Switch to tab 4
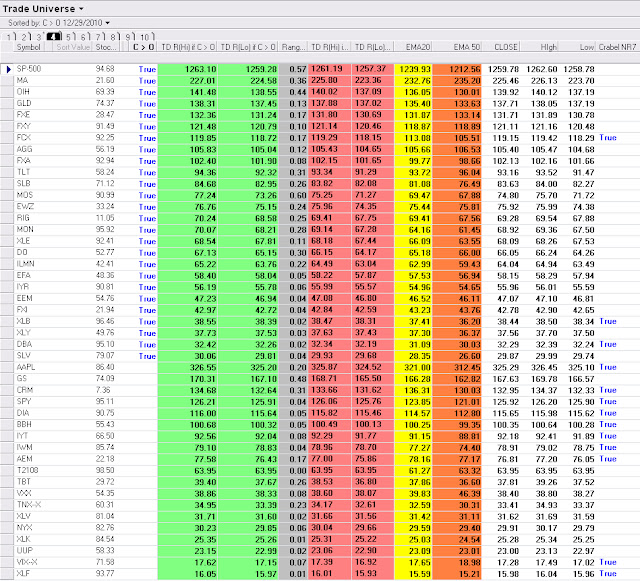This screenshot has width=640, height=581. click(x=53, y=37)
